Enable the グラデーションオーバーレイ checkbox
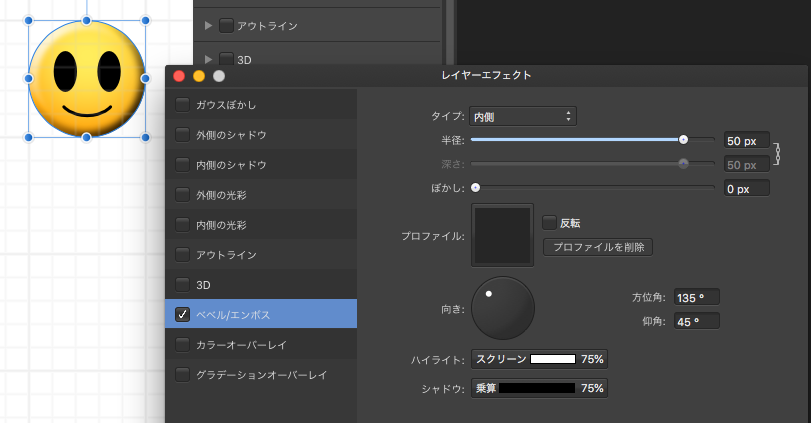 point(182,374)
